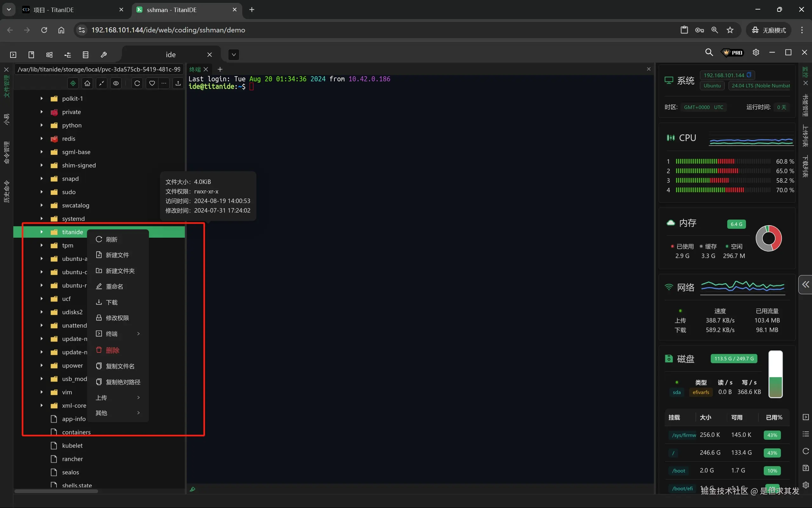The width and height of the screenshot is (812, 508).
Task: Click the disk usage vertical bar
Action: pyautogui.click(x=775, y=374)
